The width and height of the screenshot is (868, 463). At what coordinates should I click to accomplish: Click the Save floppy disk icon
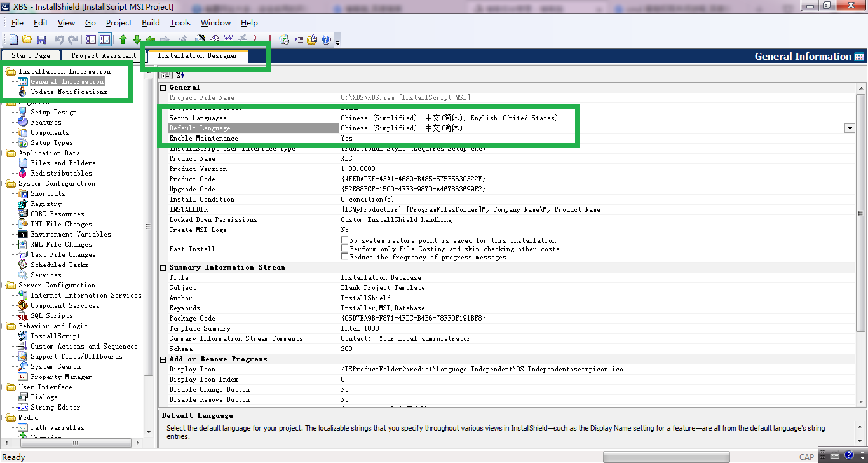pos(41,39)
